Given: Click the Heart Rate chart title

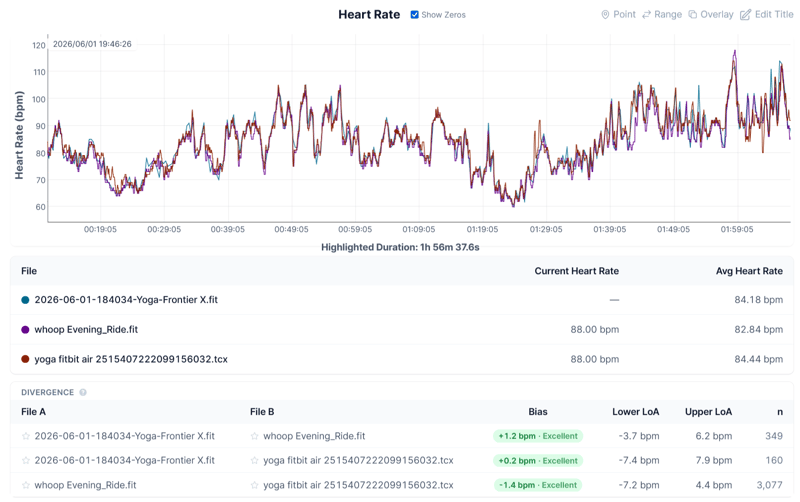Looking at the screenshot, I should pyautogui.click(x=369, y=14).
